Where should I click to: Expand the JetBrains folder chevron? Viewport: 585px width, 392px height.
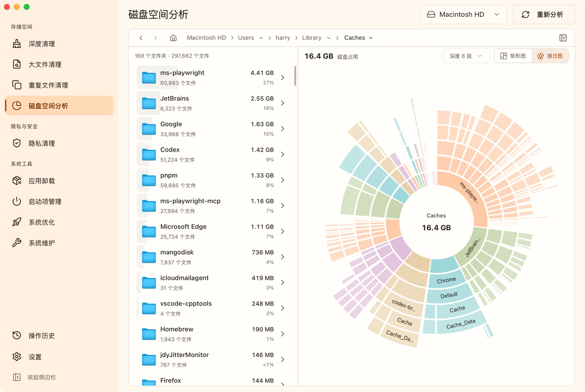(x=283, y=103)
